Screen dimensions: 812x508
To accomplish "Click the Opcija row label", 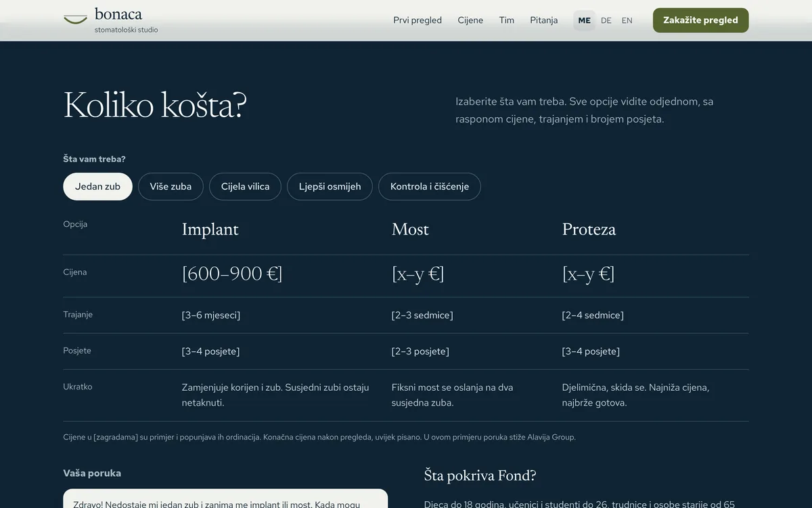I will coord(75,224).
